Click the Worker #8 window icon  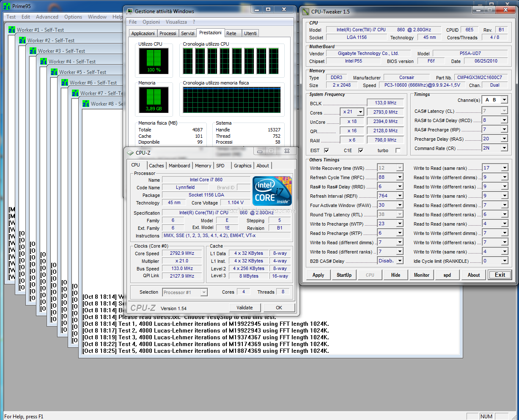(x=86, y=104)
